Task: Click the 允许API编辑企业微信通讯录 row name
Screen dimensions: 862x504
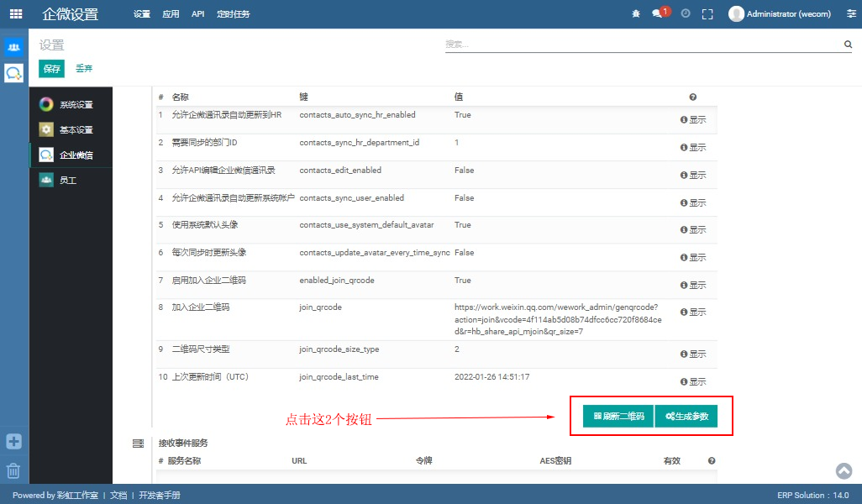Action: pos(223,171)
